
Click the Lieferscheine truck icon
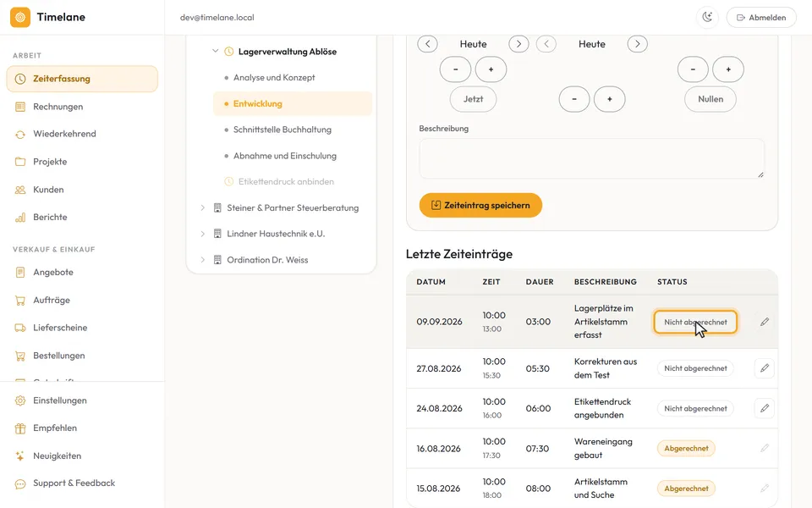(x=20, y=328)
